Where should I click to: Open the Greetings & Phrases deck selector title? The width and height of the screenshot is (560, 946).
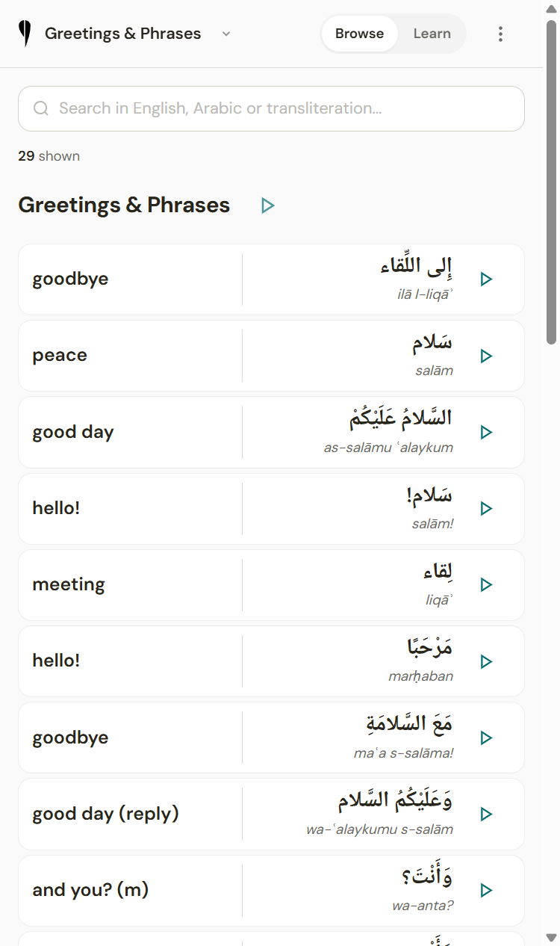click(x=123, y=34)
